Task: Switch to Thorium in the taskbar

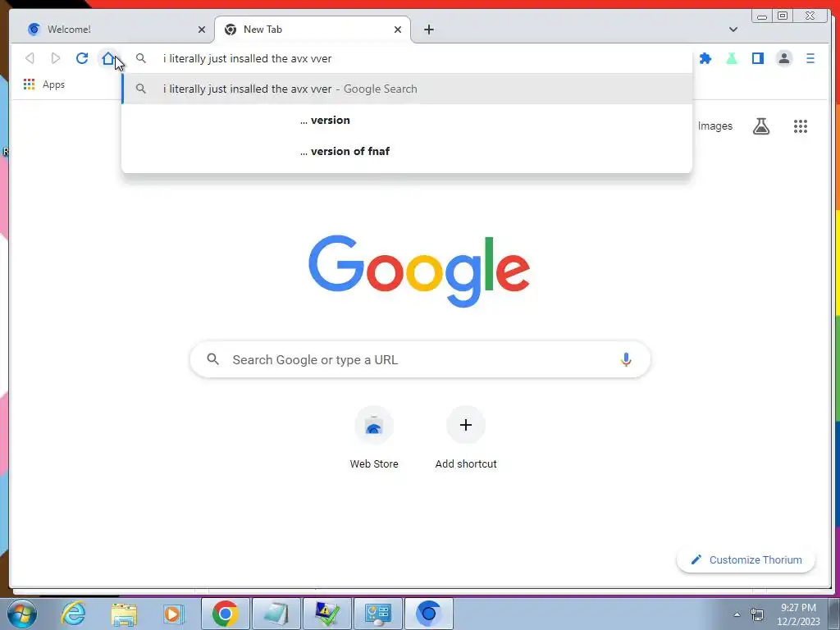Action: point(428,614)
